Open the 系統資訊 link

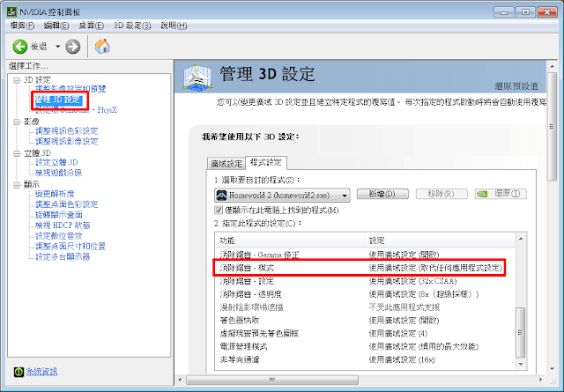41,372
